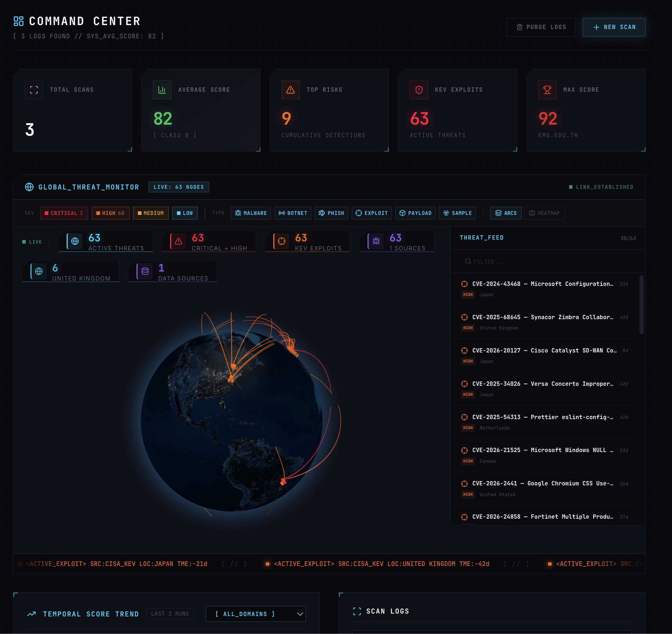Click the LIVE: 63 NODES badge
Viewport: 672px width, 634px height.
point(179,187)
